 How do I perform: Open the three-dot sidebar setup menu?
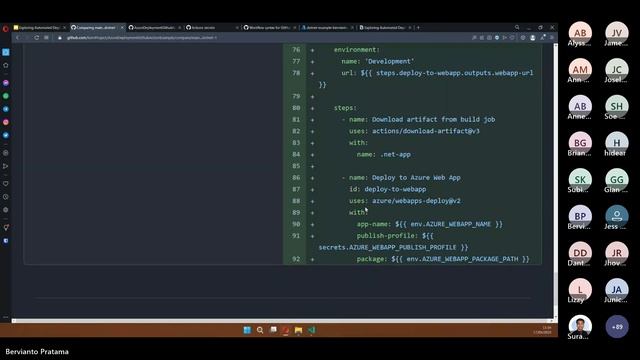point(6,317)
